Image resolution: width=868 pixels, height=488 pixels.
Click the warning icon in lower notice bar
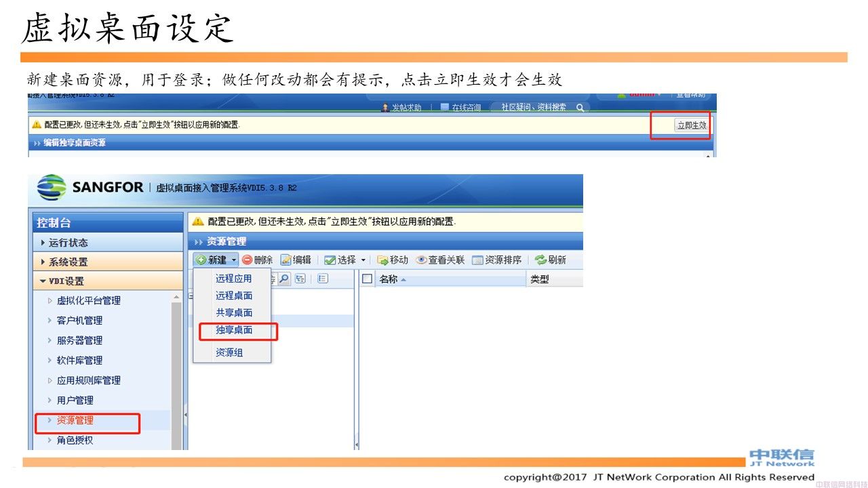197,222
